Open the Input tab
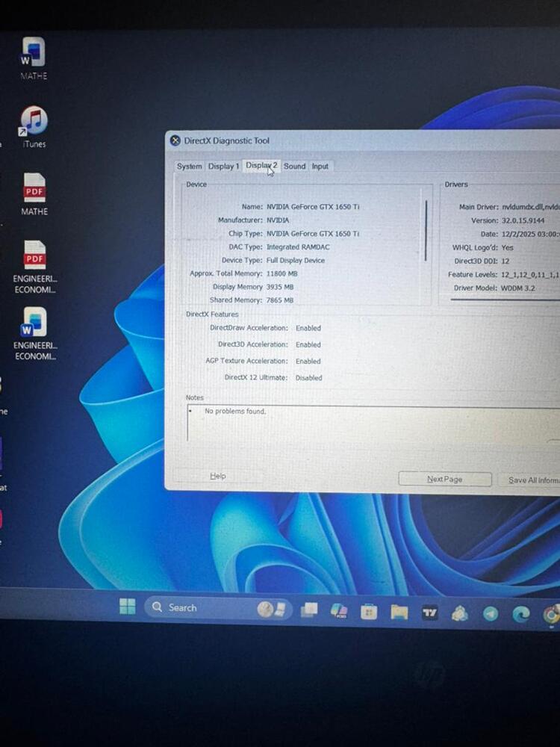Viewport: 560px width, 747px height. pyautogui.click(x=320, y=167)
